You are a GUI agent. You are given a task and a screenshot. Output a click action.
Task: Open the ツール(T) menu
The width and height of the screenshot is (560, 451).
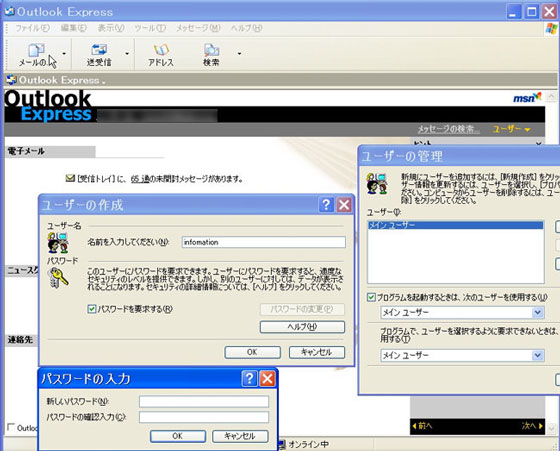click(x=150, y=28)
